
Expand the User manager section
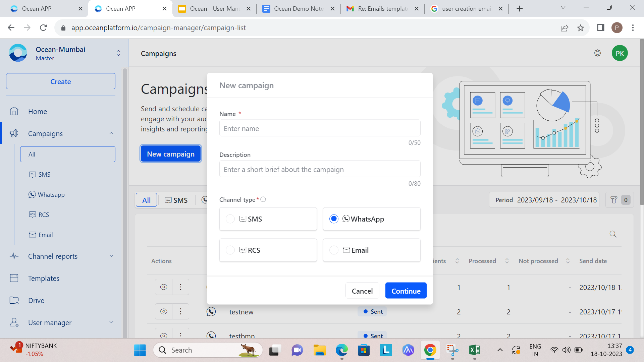(111, 322)
